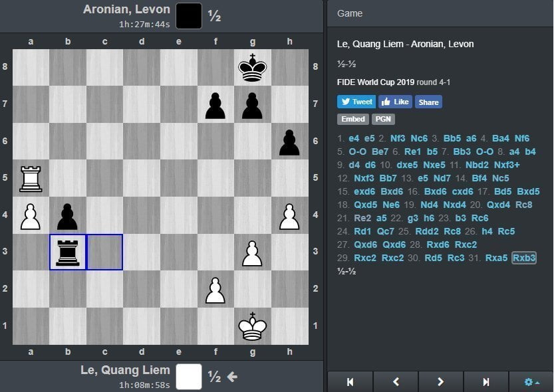
Task: Click the Tweet button
Action: (356, 102)
